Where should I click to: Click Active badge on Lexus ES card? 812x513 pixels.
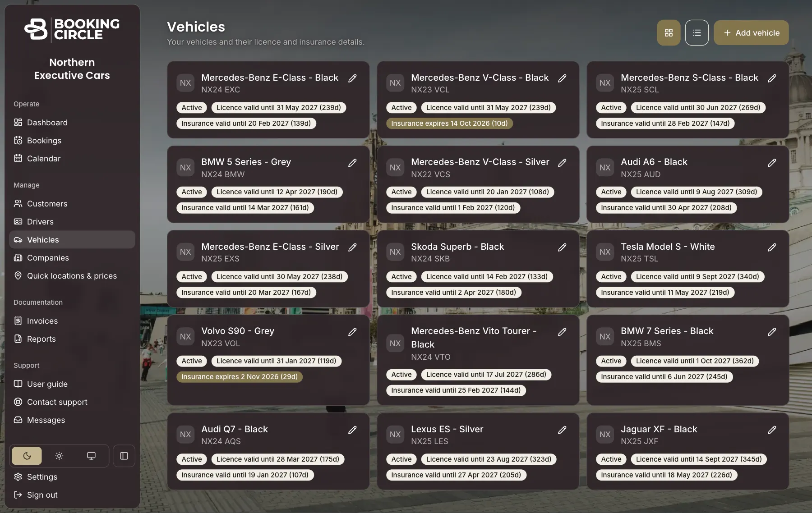tap(401, 459)
